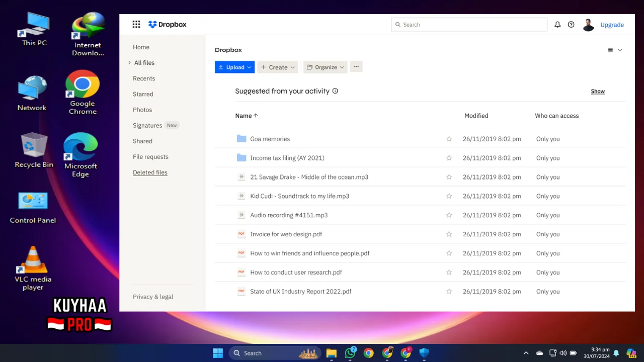Open Photos in sidebar
Image resolution: width=644 pixels, height=362 pixels.
(142, 110)
